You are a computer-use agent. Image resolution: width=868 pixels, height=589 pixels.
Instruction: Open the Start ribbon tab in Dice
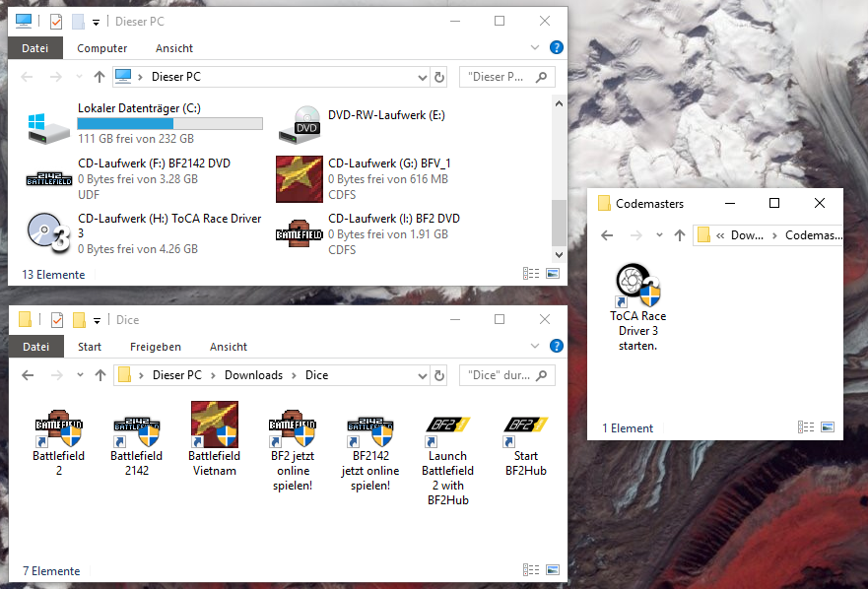90,347
